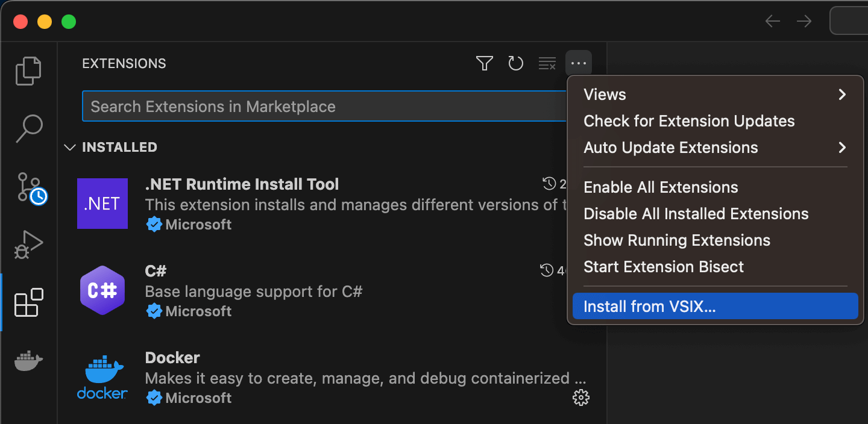The image size is (868, 424).
Task: Click the filter extensions funnel icon
Action: point(485,63)
